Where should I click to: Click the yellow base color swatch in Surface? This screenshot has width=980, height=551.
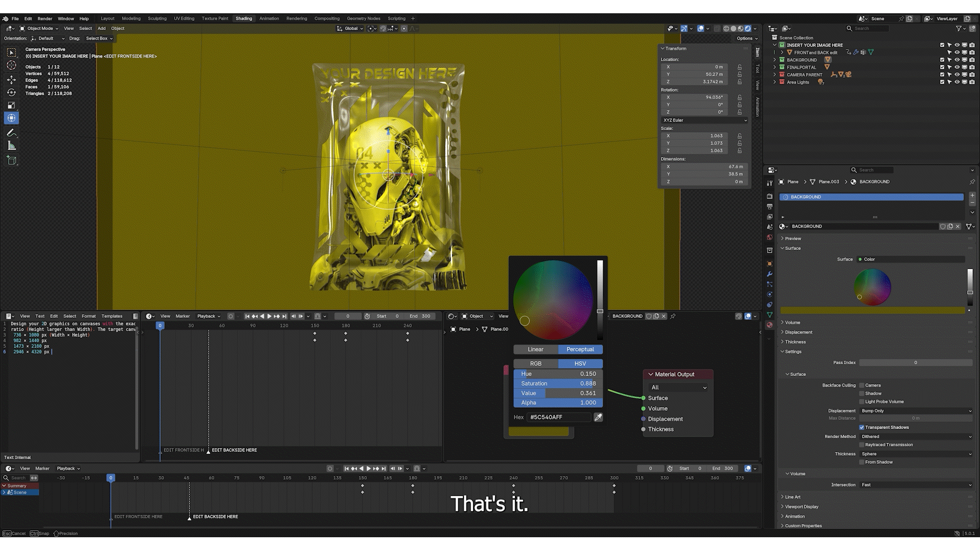point(872,310)
